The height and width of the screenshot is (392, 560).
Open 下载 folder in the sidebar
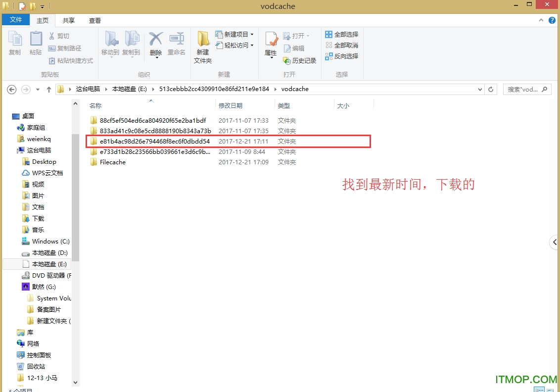pyautogui.click(x=33, y=218)
